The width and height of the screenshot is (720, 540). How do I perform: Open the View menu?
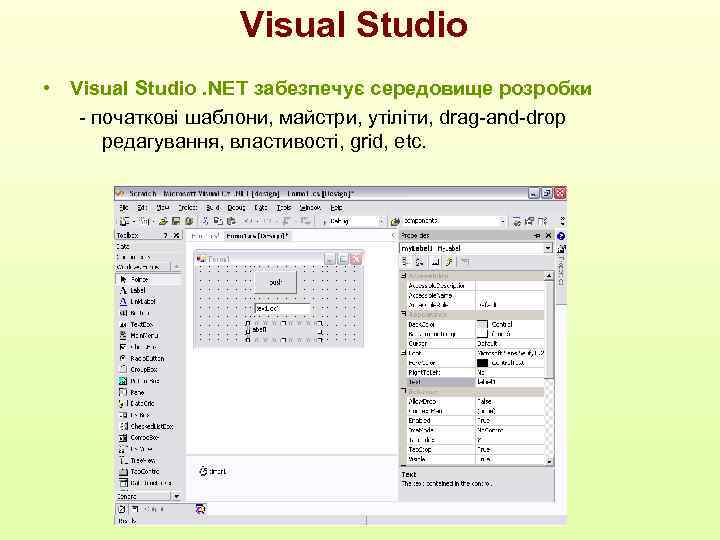click(x=163, y=208)
